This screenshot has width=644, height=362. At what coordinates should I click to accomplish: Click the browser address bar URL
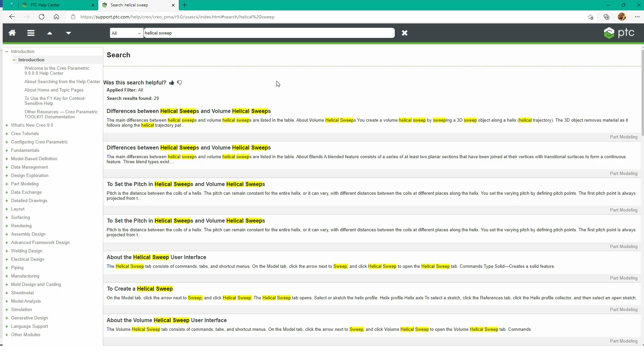(x=177, y=17)
